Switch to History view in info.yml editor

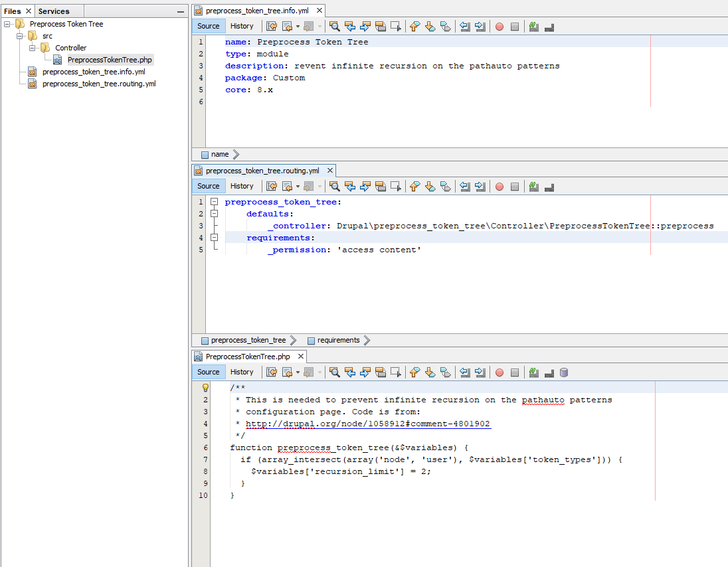pyautogui.click(x=242, y=27)
